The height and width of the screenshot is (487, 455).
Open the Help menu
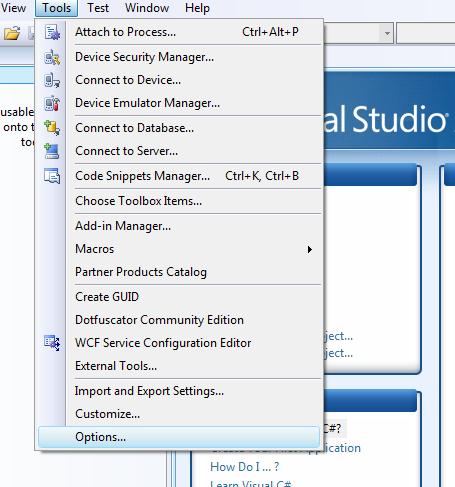click(x=197, y=8)
